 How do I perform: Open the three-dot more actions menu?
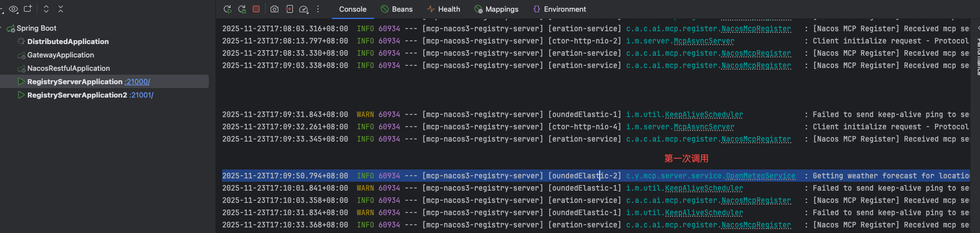pos(318,9)
